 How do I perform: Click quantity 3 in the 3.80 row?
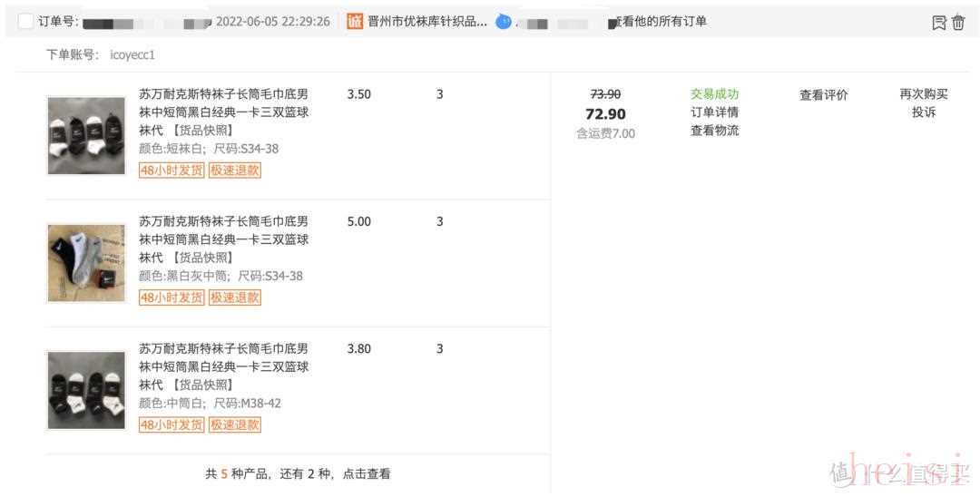click(x=440, y=349)
